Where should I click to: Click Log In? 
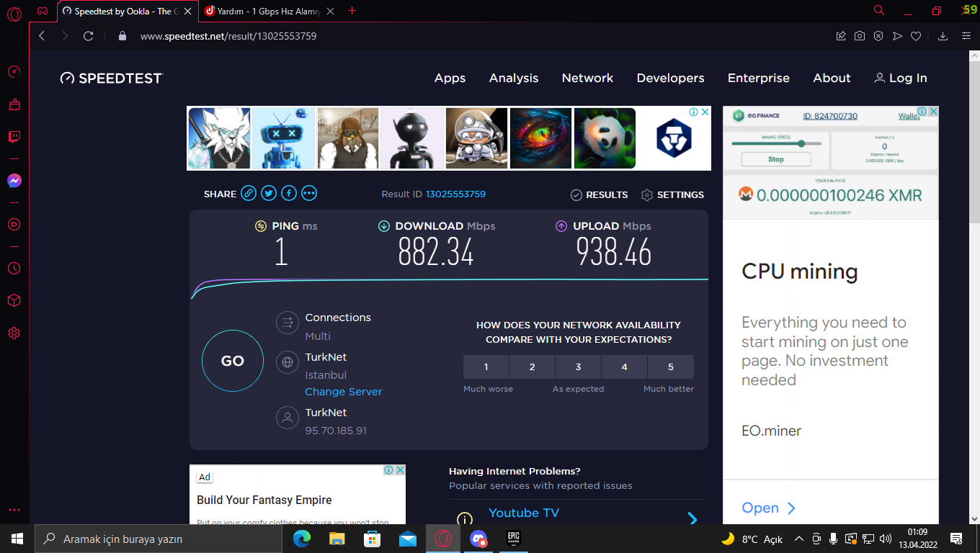[x=901, y=78]
